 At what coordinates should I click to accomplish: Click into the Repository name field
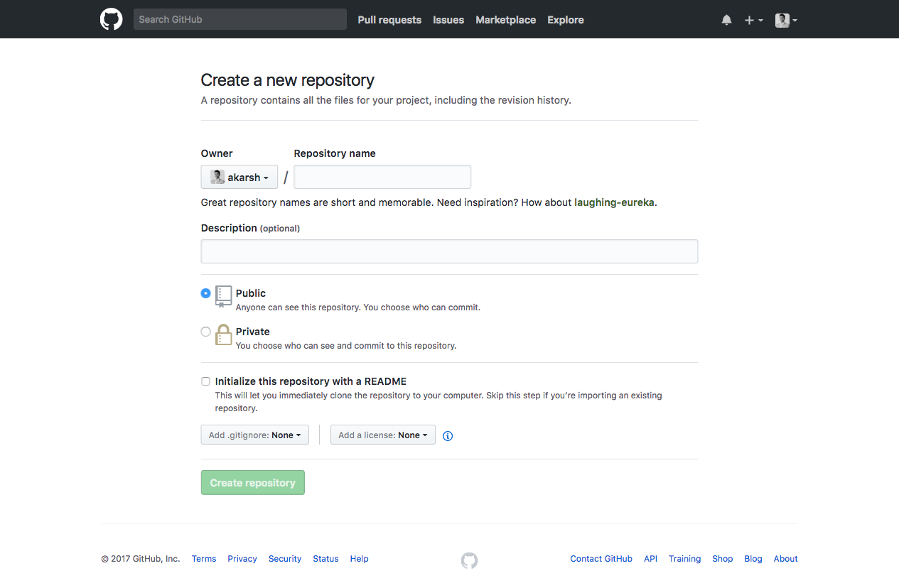(x=382, y=177)
